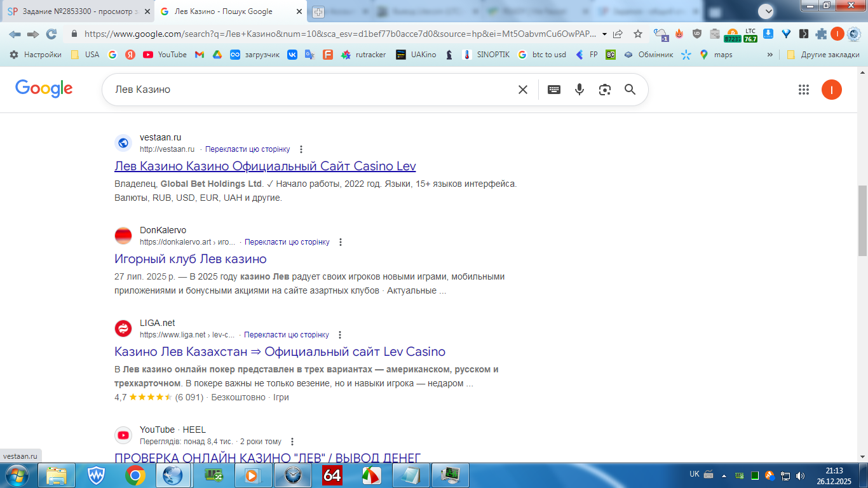
Task: Click the Лев Казино search input field
Action: [x=311, y=90]
